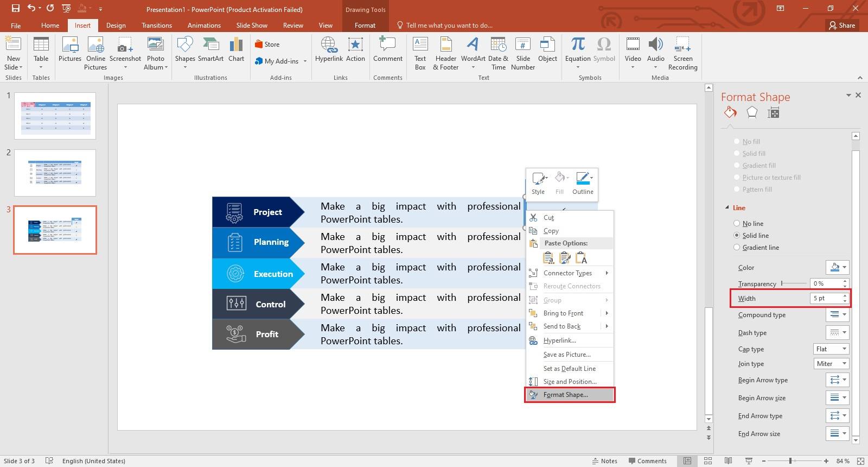This screenshot has width=868, height=467.
Task: Open Header & Footer dialog
Action: coord(446,54)
